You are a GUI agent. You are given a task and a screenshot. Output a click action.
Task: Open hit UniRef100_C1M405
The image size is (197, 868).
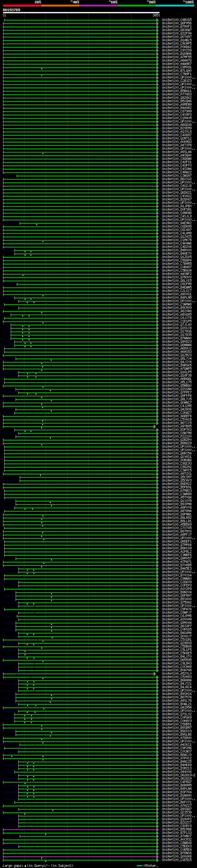coord(177,118)
